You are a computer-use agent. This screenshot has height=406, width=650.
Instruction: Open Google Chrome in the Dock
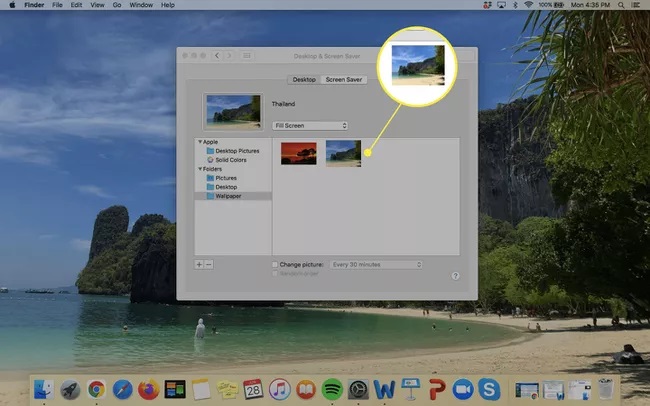point(96,390)
